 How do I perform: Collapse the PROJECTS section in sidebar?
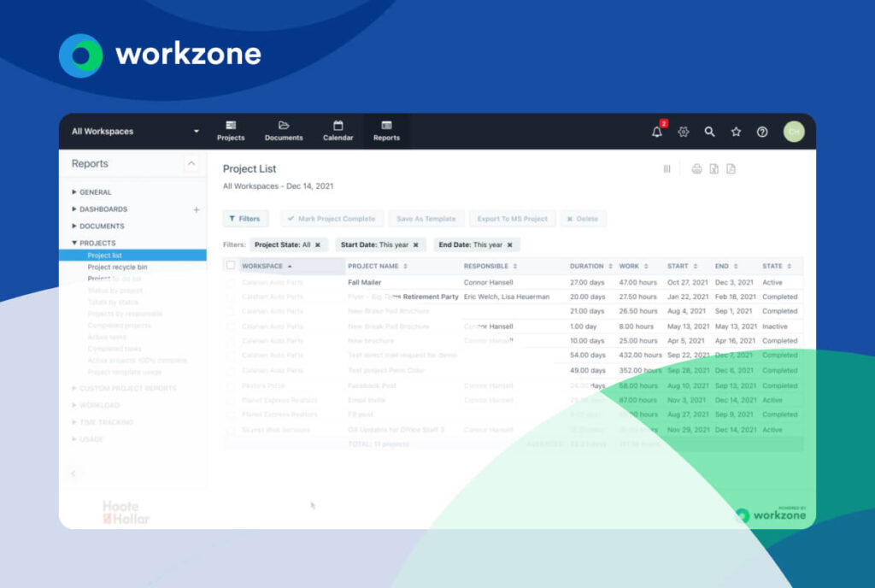click(x=73, y=242)
